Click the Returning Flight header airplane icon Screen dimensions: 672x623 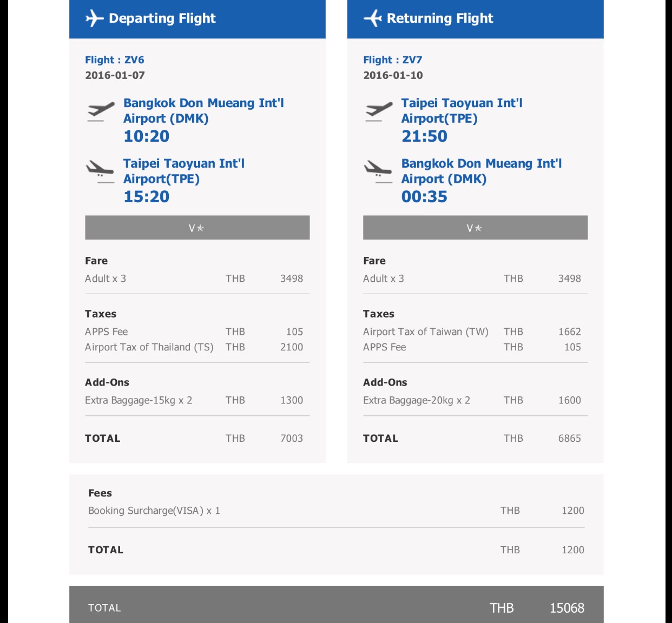pos(373,18)
